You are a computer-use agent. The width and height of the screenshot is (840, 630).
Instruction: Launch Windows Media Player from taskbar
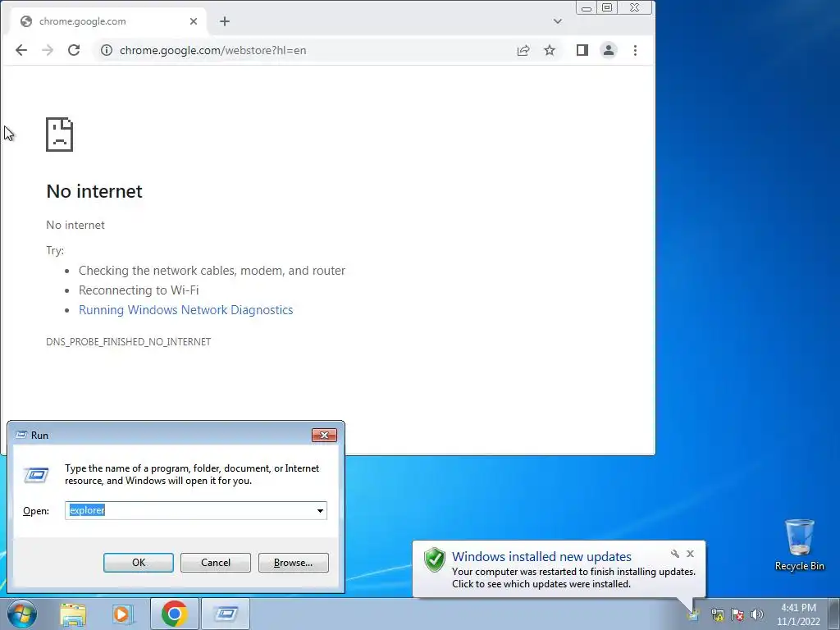tap(123, 614)
